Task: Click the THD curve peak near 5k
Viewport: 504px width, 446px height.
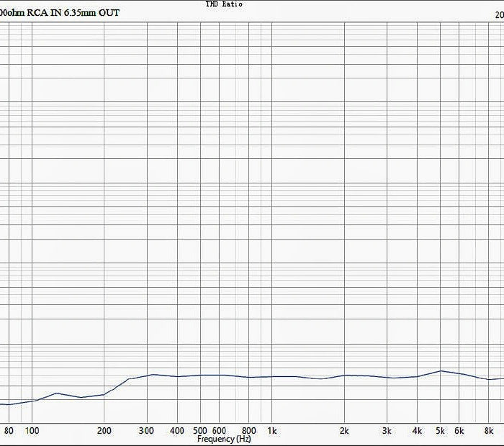Action: coord(441,371)
